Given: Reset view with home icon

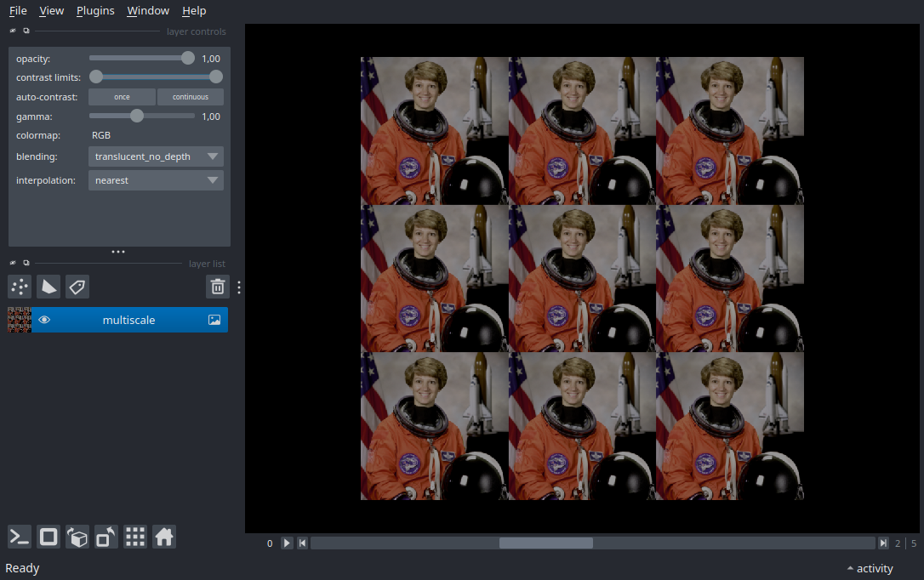Looking at the screenshot, I should [164, 537].
